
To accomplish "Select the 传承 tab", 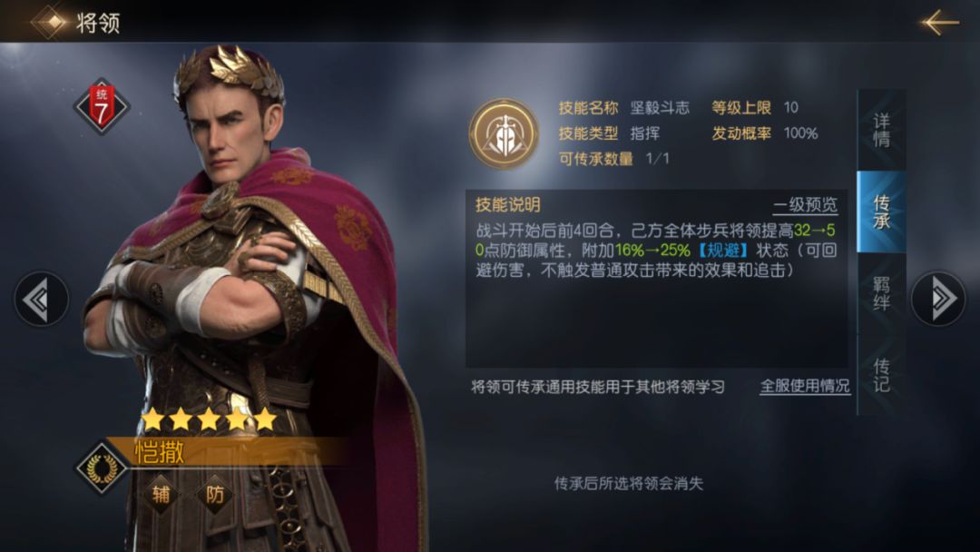I will (x=881, y=212).
